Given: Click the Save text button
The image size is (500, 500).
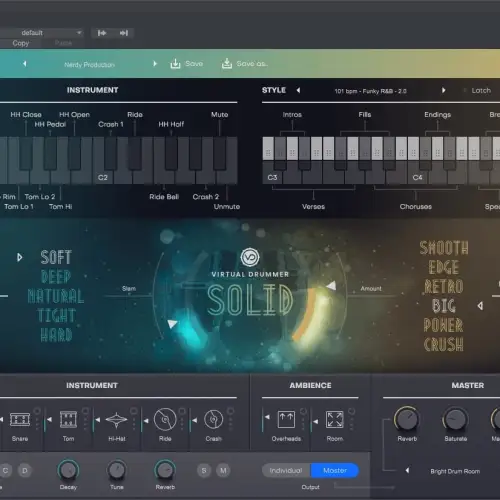Looking at the screenshot, I should [194, 63].
